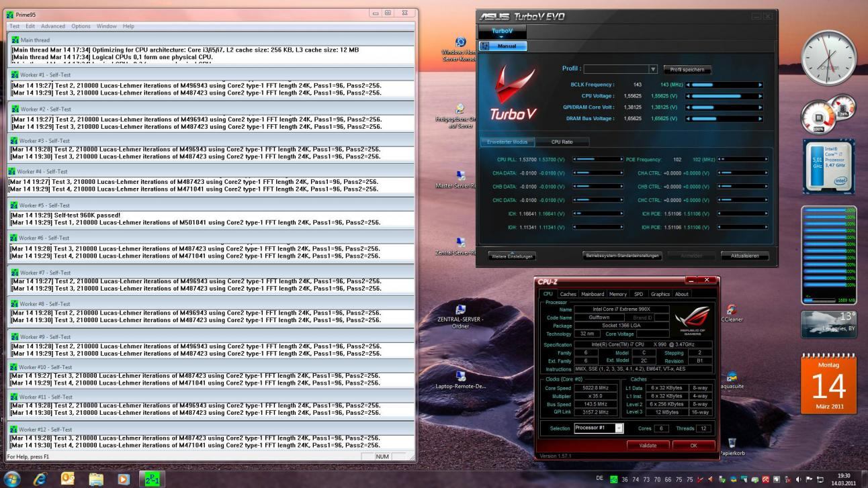868x488 pixels.
Task: Click the weather gadget showing 13°
Action: 829,324
